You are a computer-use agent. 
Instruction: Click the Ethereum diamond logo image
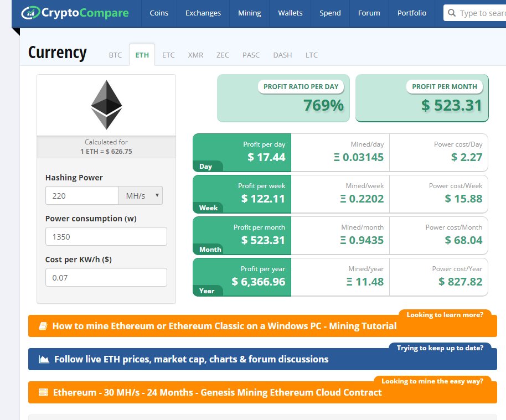[106, 105]
